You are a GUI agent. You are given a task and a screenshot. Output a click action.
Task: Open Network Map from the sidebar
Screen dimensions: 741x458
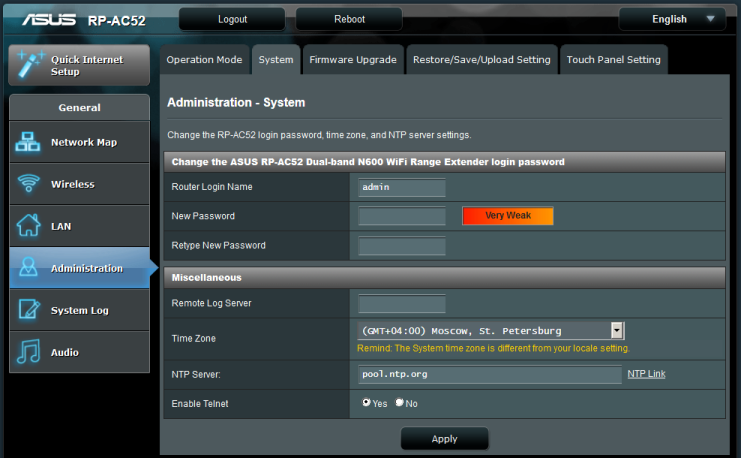point(79,142)
